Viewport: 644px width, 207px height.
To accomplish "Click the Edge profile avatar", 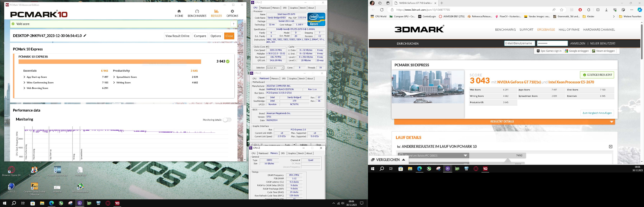I will click(x=372, y=3).
